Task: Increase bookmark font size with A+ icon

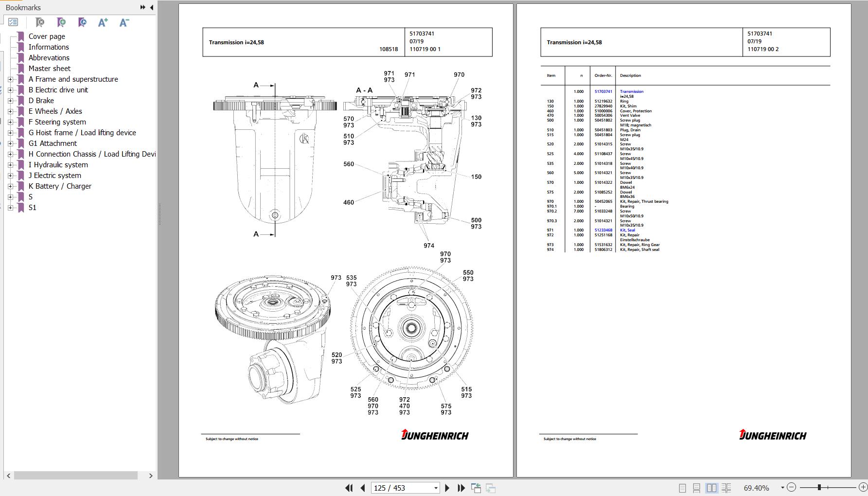Action: [x=103, y=22]
